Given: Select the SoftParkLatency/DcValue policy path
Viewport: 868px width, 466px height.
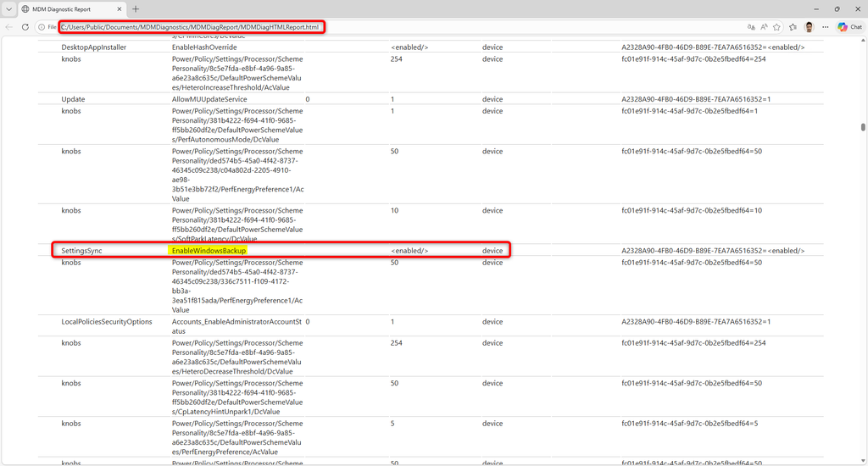Looking at the screenshot, I should (x=237, y=225).
